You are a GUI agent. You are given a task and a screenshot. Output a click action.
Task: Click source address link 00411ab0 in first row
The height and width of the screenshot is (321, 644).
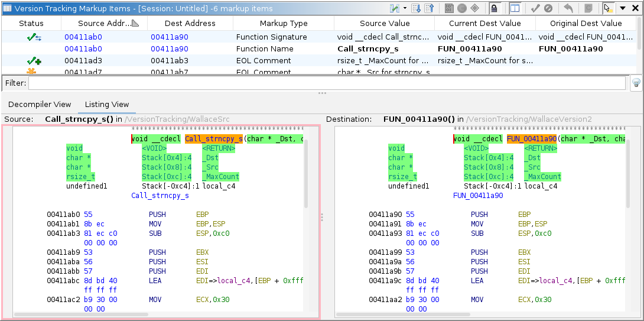(83, 37)
